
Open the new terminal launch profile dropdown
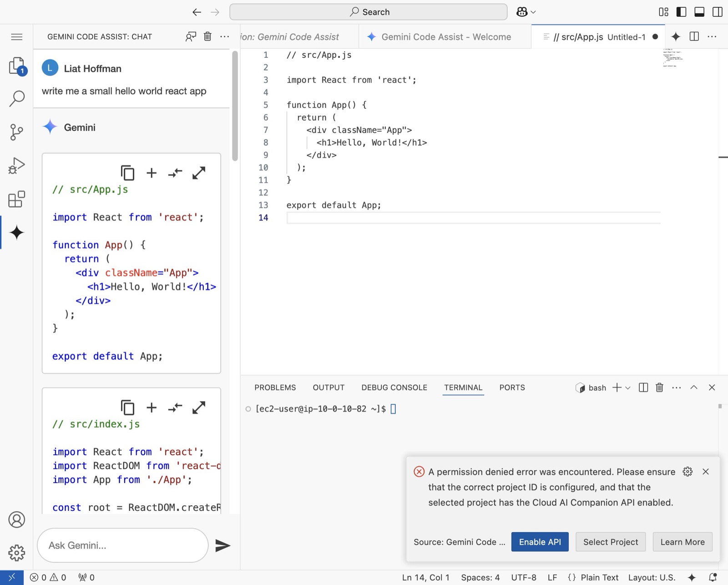(x=628, y=388)
